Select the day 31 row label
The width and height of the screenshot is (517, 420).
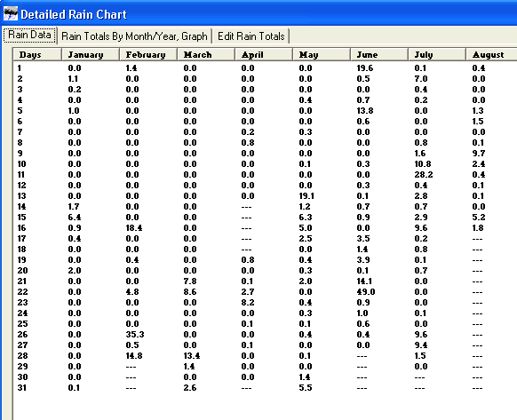21,387
